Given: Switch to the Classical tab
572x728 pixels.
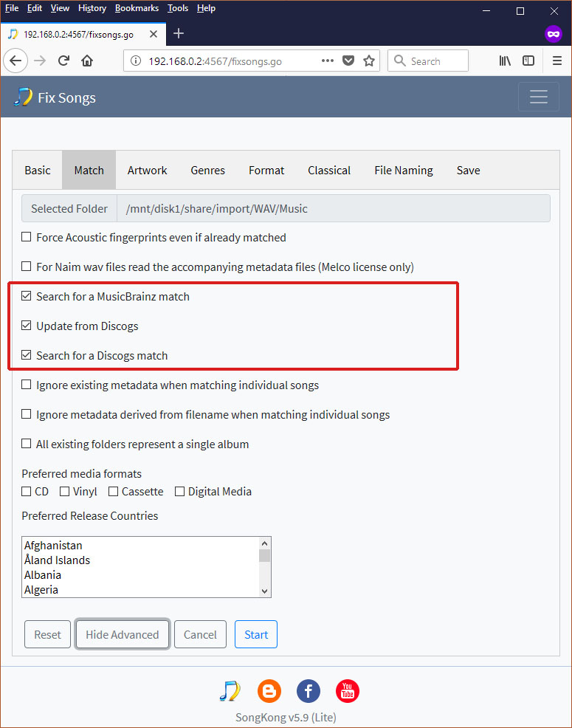Looking at the screenshot, I should click(329, 170).
